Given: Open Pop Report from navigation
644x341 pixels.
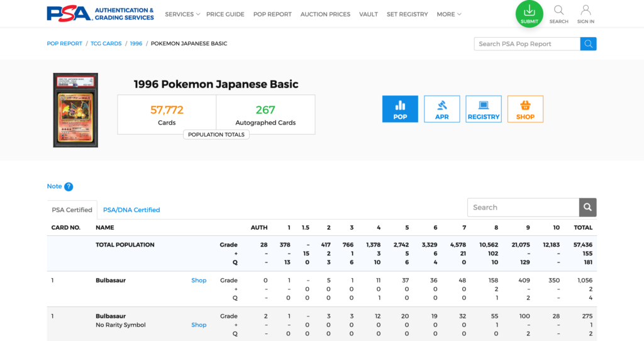Looking at the screenshot, I should click(x=272, y=14).
